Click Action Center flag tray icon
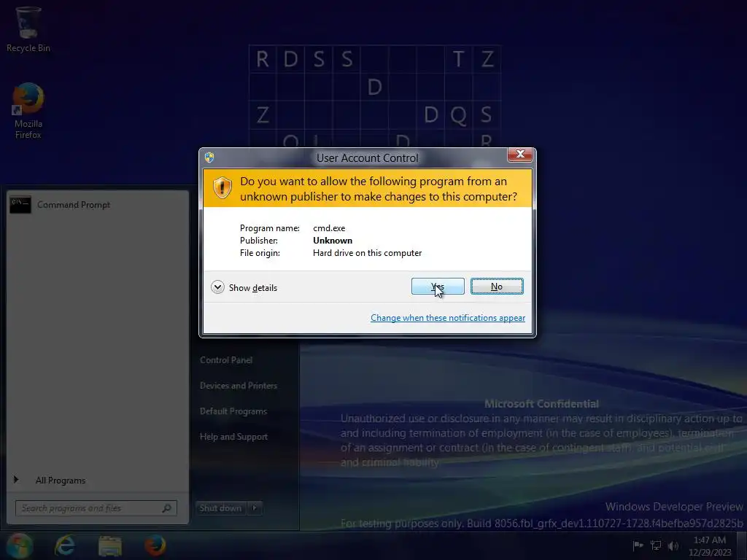The height and width of the screenshot is (560, 747). pos(638,545)
